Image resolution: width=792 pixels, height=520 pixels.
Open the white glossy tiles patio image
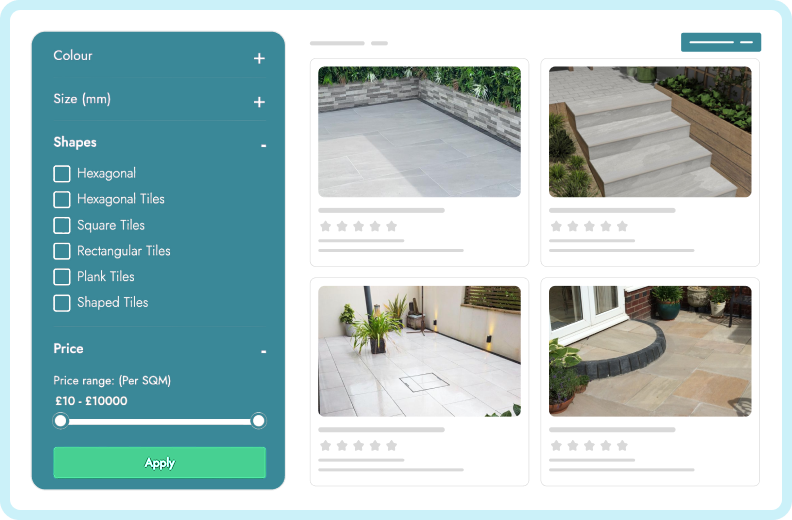point(419,351)
